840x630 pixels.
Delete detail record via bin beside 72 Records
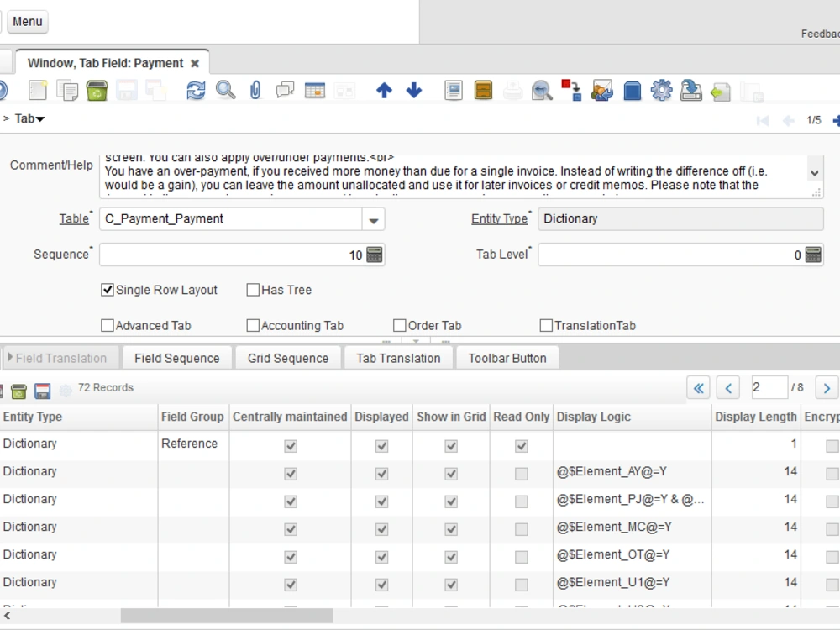point(18,391)
